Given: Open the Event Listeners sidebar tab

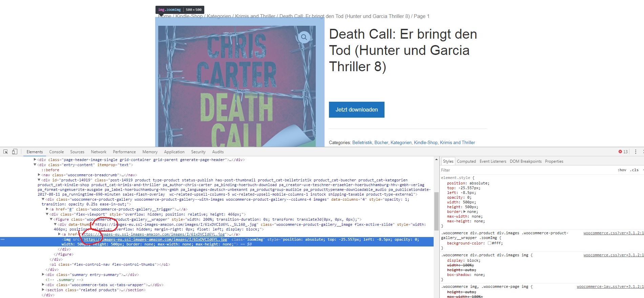Looking at the screenshot, I should 493,161.
